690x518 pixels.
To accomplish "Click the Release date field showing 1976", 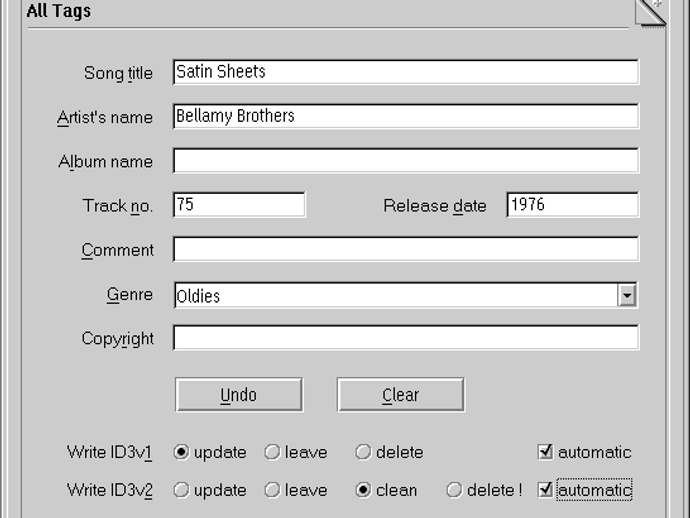I will pos(573,205).
